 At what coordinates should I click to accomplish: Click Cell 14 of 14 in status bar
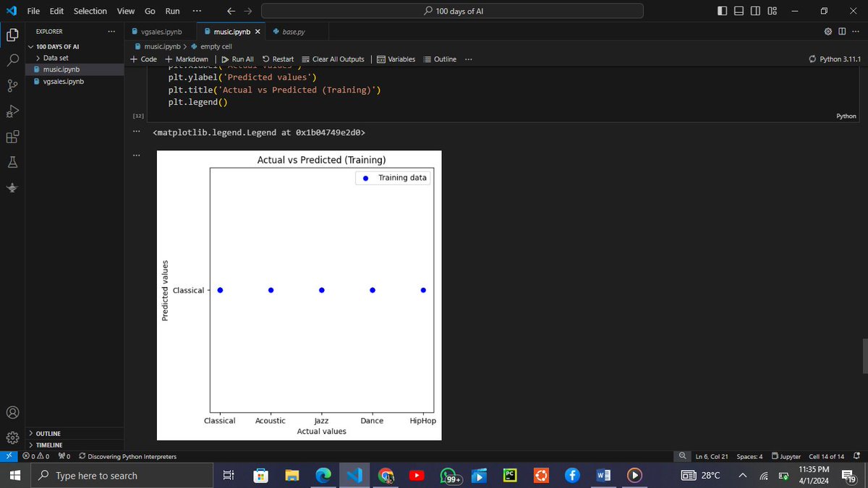826,456
